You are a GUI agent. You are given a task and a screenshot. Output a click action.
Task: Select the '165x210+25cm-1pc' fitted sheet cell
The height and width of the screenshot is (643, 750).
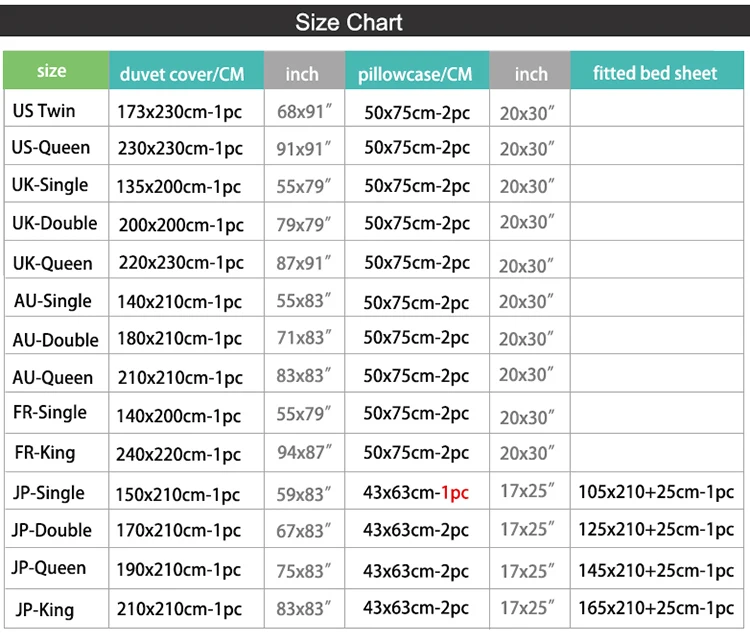point(656,608)
